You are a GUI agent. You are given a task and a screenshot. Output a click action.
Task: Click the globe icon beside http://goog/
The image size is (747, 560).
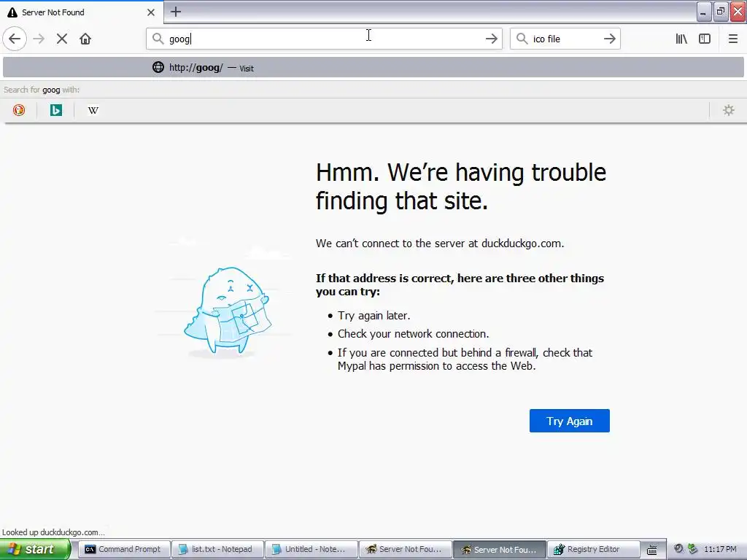(158, 67)
